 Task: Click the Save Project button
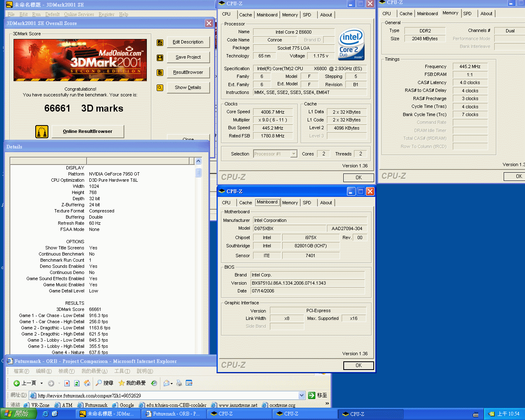coord(188,57)
